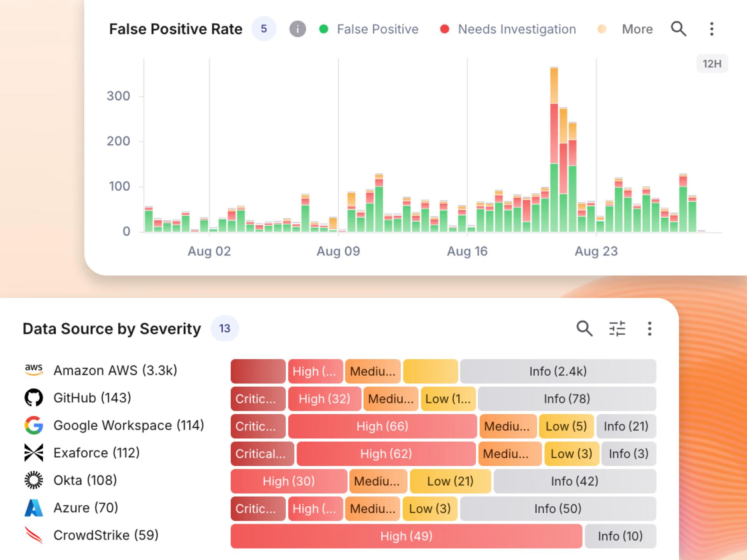Click Google Workspace Medium segment
Screen dimensions: 747x560
(508, 426)
